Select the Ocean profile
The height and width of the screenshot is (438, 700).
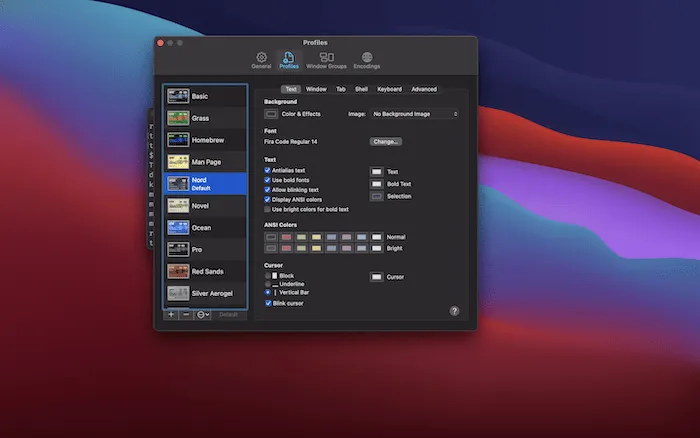click(x=206, y=228)
